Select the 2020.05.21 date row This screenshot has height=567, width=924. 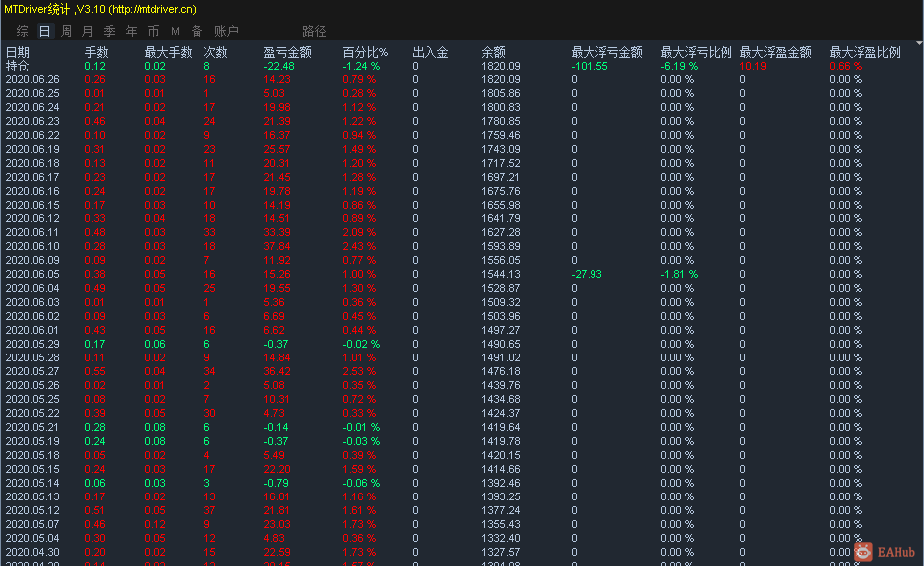click(x=33, y=427)
